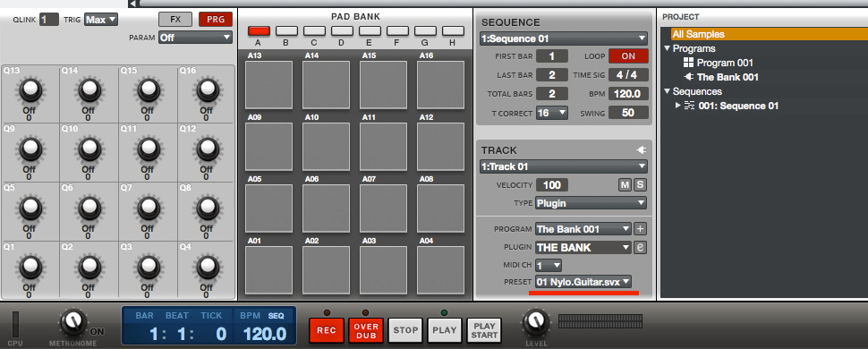The image size is (868, 349).
Task: Click the Q16 knob
Action: (x=208, y=89)
